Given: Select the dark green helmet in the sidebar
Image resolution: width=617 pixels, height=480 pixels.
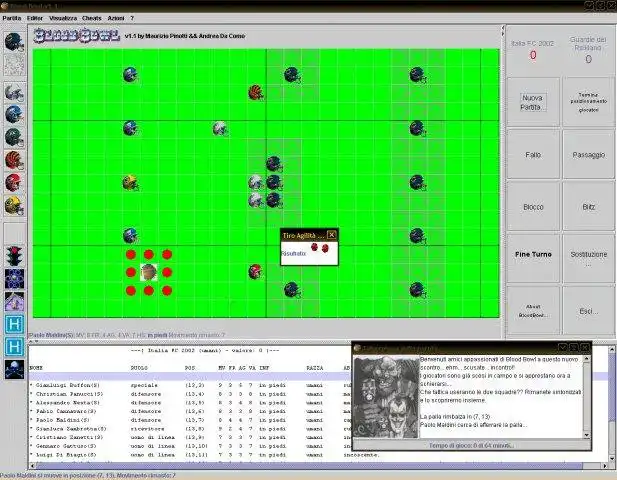Looking at the screenshot, I should (15, 137).
